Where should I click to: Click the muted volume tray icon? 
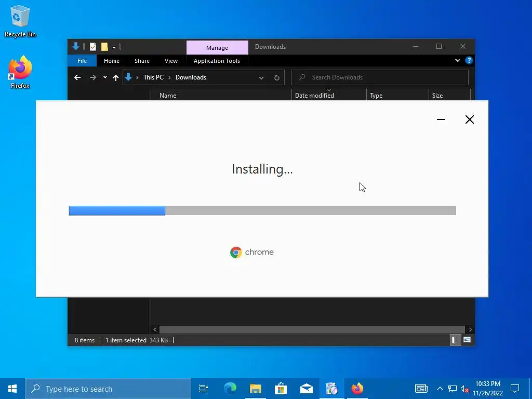(464, 389)
